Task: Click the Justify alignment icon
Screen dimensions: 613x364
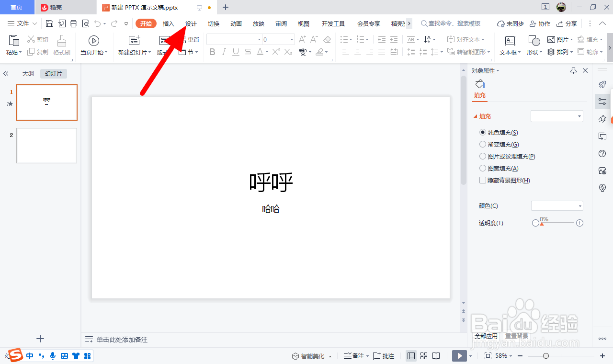Action: pos(382,52)
